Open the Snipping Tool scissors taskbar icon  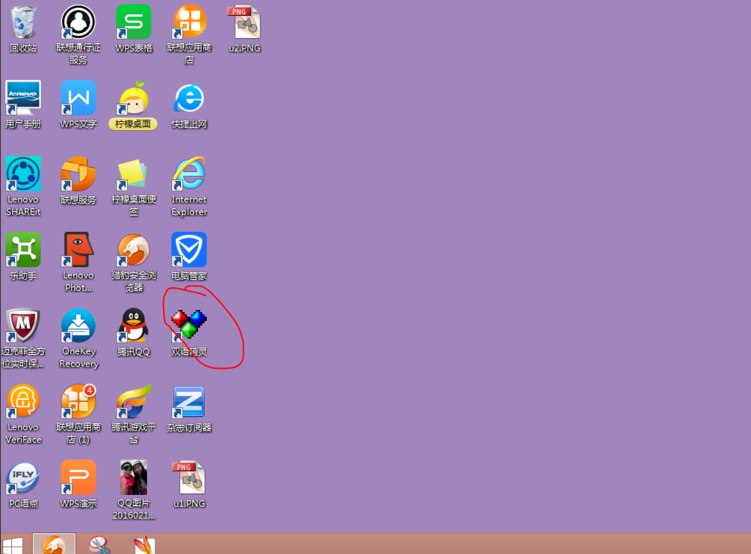(x=100, y=545)
